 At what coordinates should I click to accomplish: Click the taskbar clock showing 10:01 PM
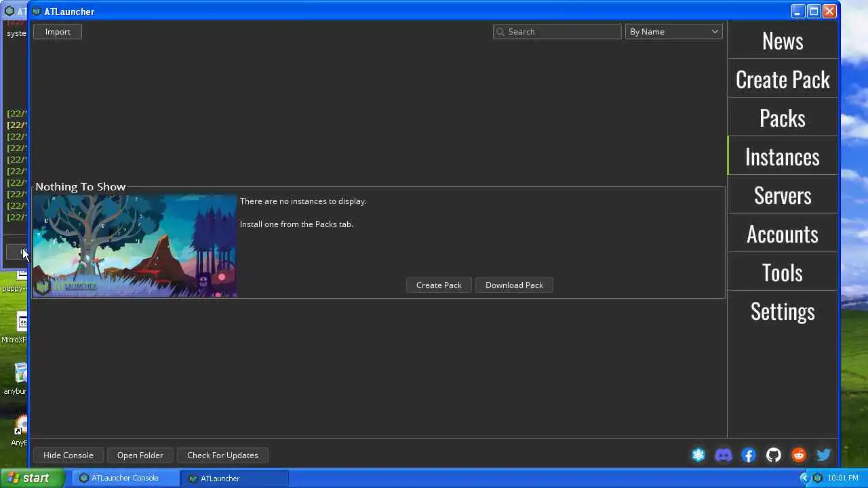pos(843,479)
